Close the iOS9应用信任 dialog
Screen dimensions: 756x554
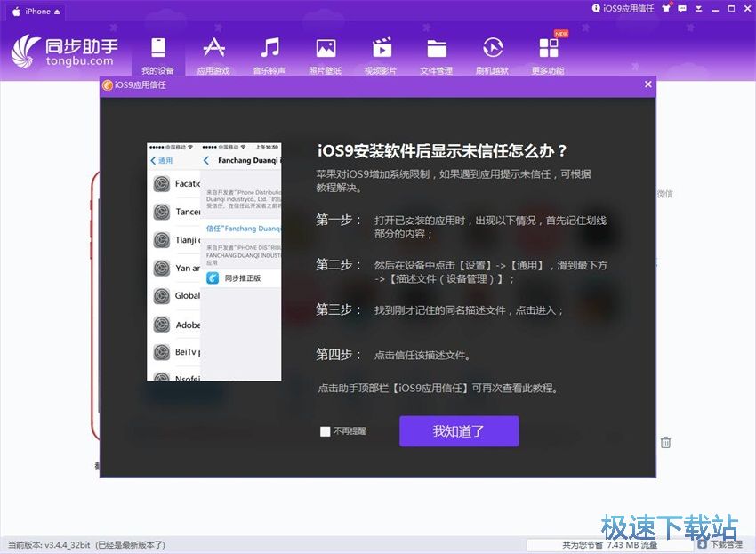[x=648, y=84]
